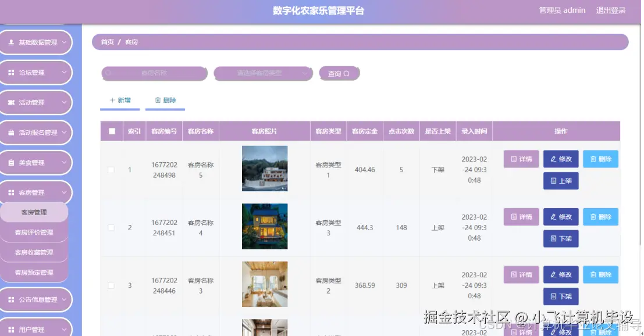644x336 pixels.
Task: Expand the 活动报名管理 menu chevron
Action: coord(64,133)
